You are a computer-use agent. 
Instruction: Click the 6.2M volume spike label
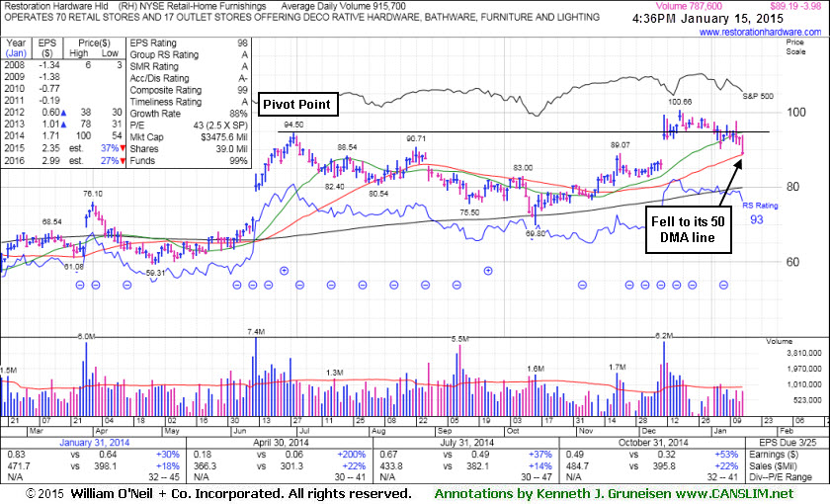[x=664, y=336]
